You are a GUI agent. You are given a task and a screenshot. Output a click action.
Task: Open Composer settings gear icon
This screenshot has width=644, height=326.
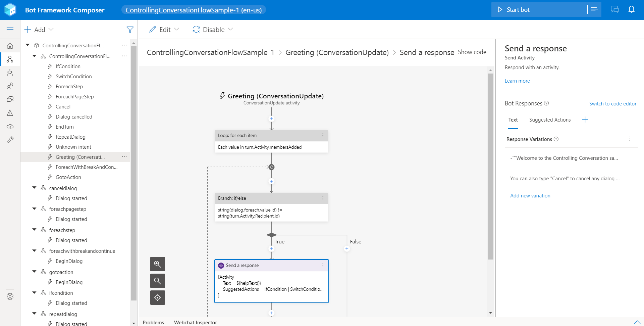point(10,296)
